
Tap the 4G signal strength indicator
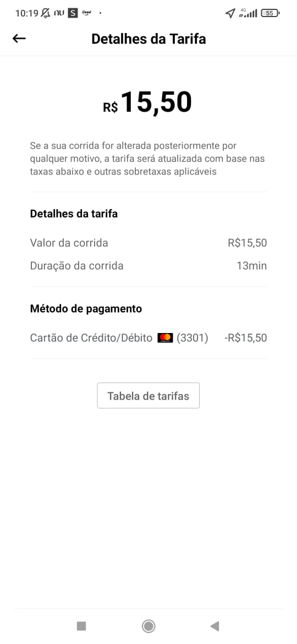tap(248, 13)
